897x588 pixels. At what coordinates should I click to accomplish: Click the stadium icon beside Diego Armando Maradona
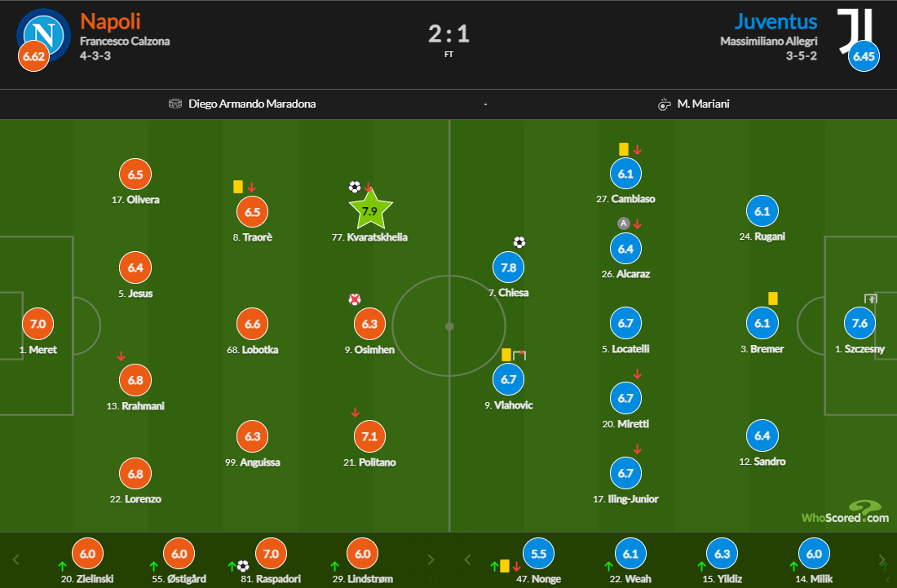175,104
